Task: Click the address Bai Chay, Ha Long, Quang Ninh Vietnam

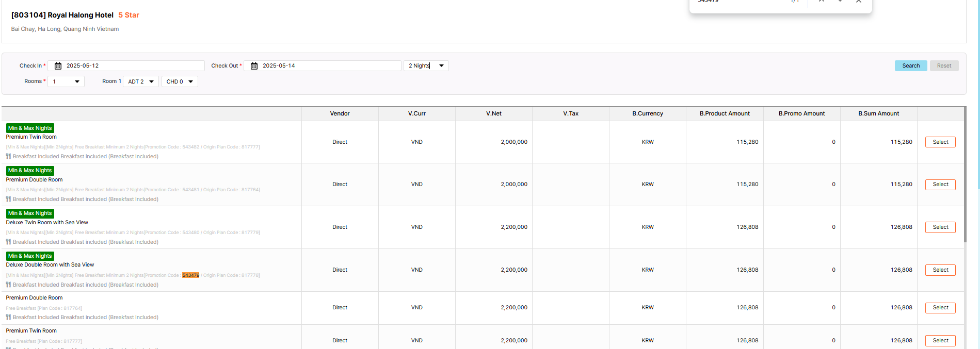Action: tap(65, 29)
